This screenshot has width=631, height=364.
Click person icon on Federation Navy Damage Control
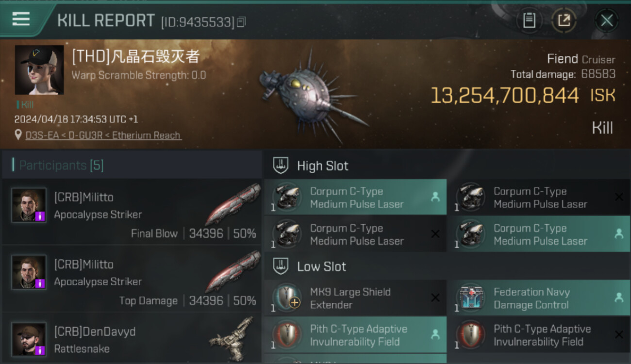pyautogui.click(x=619, y=298)
